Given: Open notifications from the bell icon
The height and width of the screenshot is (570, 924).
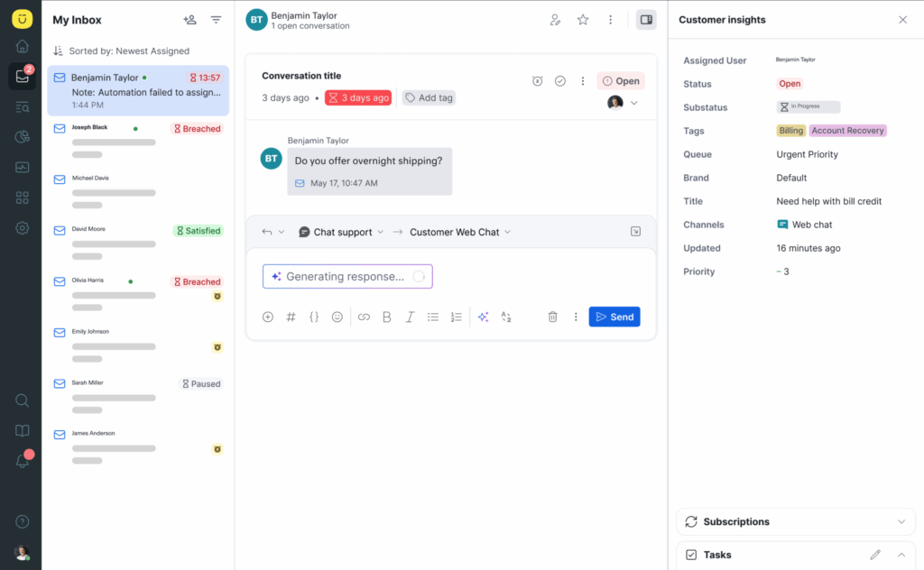Looking at the screenshot, I should (20, 460).
